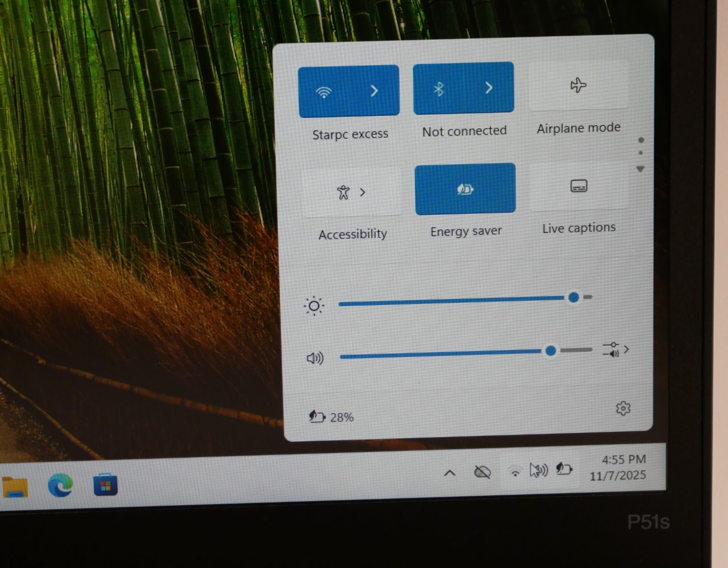This screenshot has width=728, height=568.
Task: Open Bluetooth devices list chevron
Action: point(489,87)
